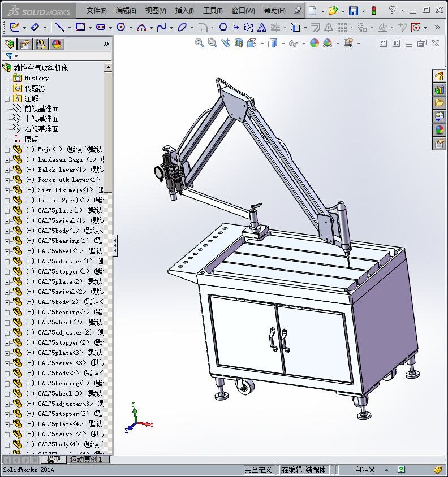Expand the Landasan Ragum<1> node
This screenshot has width=448, height=477.
point(7,160)
